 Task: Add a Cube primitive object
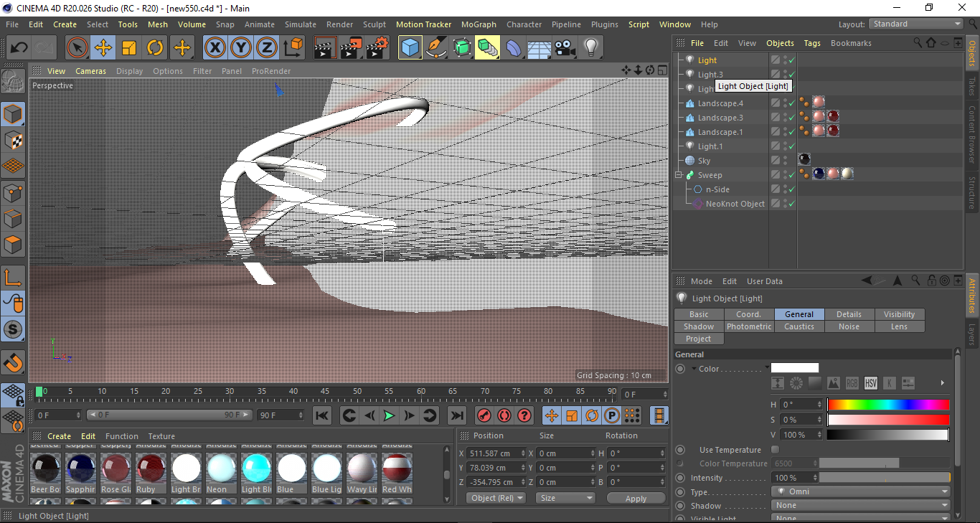click(x=410, y=48)
